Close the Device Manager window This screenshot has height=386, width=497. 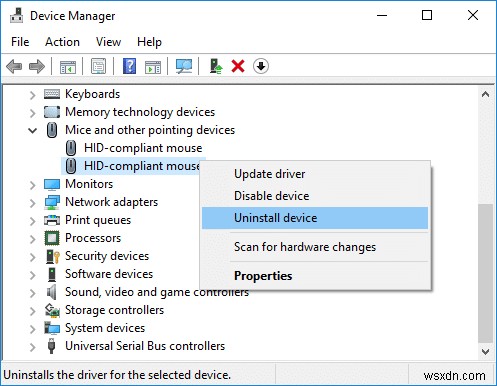point(473,15)
